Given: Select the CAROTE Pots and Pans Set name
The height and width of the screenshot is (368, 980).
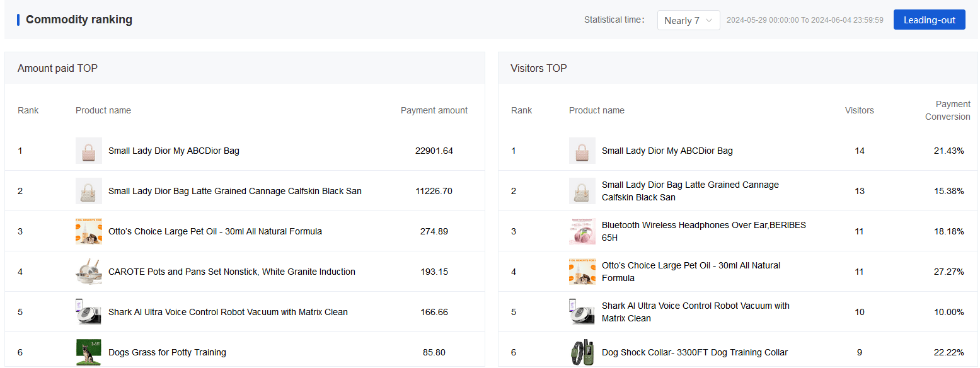Looking at the screenshot, I should coord(232,272).
